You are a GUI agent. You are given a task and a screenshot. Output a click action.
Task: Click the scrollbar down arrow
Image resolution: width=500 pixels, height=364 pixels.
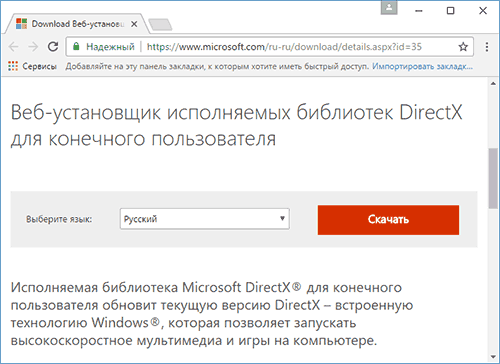pos(493,357)
